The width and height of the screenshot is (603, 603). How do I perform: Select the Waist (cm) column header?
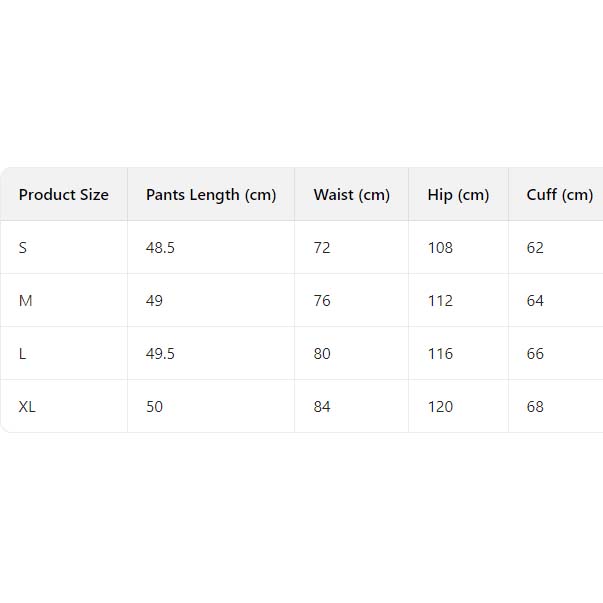click(x=351, y=195)
